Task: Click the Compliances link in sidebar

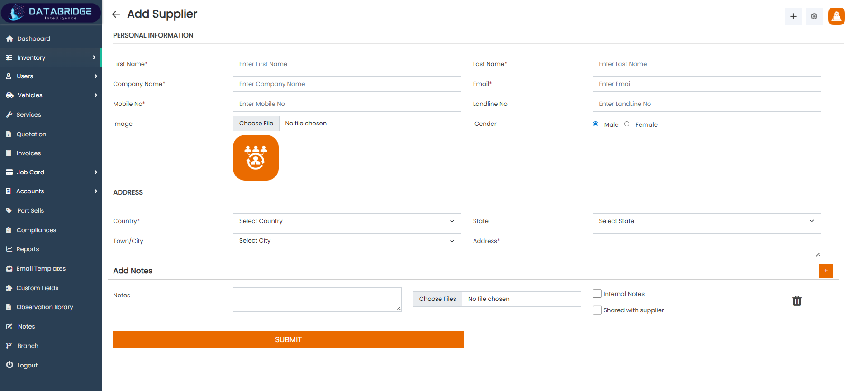Action: click(36, 230)
